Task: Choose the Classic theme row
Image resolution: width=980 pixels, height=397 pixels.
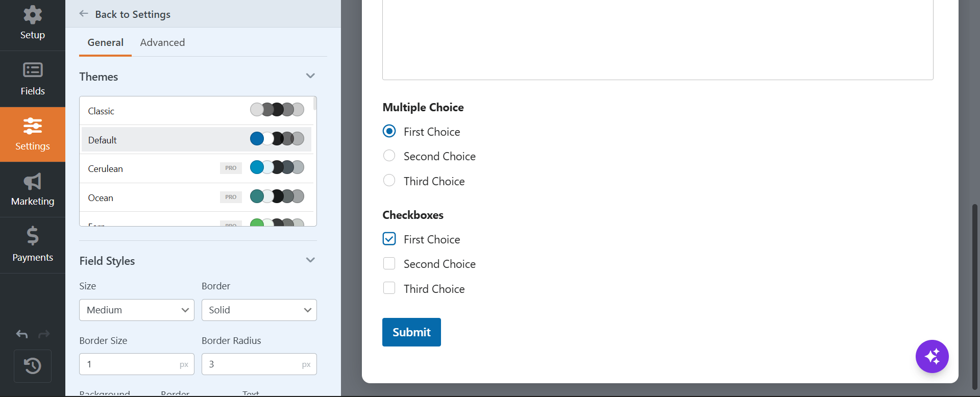Action: point(196,111)
